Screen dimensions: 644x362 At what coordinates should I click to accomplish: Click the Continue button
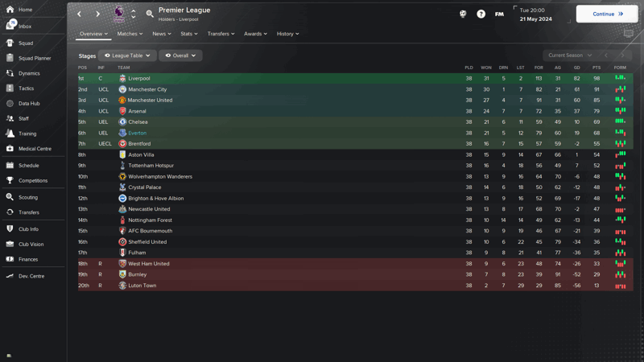pos(607,14)
